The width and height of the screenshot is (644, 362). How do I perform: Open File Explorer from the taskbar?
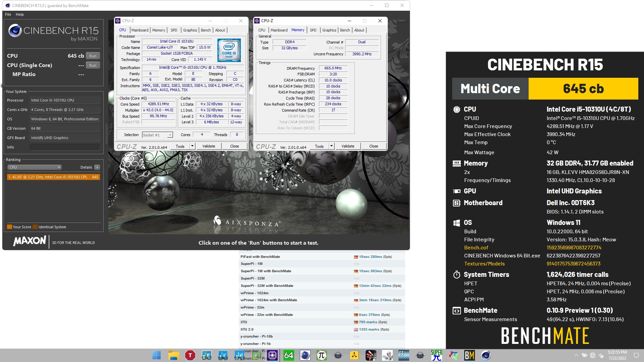[173, 355]
